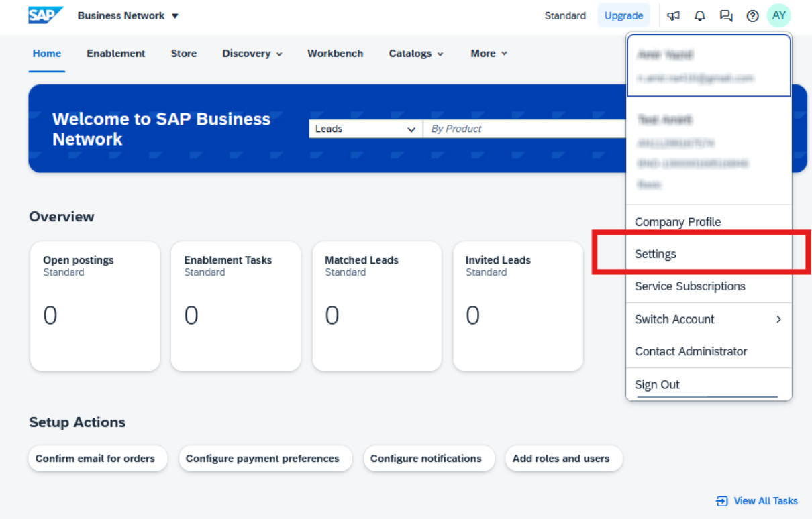Click the Overview heading

click(x=62, y=217)
